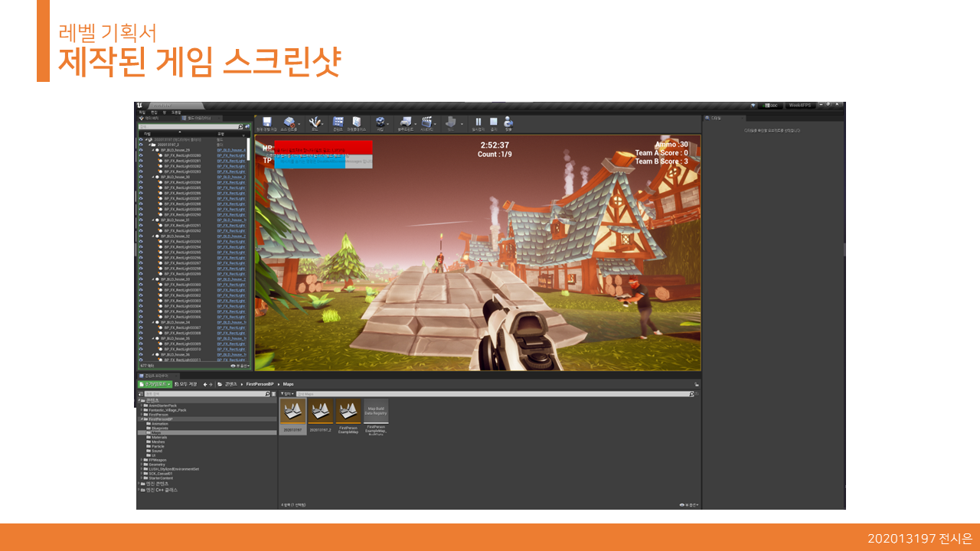980x551 pixels.
Task: Open content browser view options at bottom right
Action: pyautogui.click(x=689, y=505)
